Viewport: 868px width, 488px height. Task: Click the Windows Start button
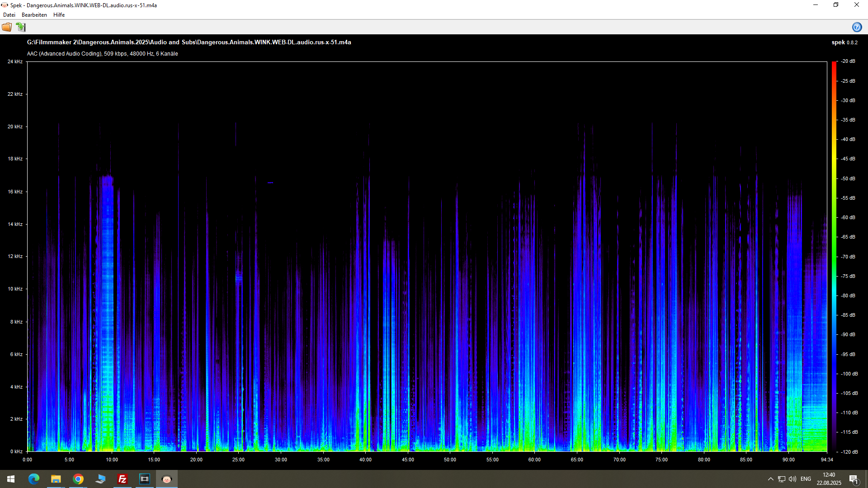(11, 479)
